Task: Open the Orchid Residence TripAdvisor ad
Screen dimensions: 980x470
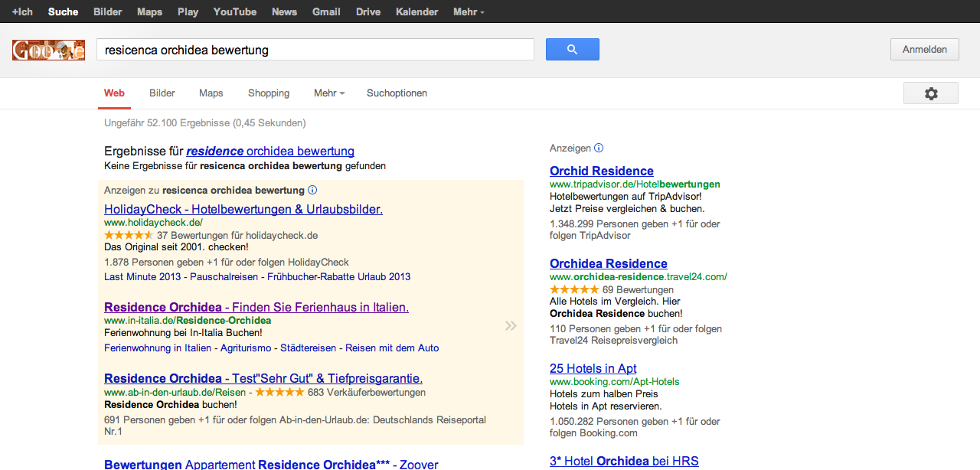Action: click(601, 171)
